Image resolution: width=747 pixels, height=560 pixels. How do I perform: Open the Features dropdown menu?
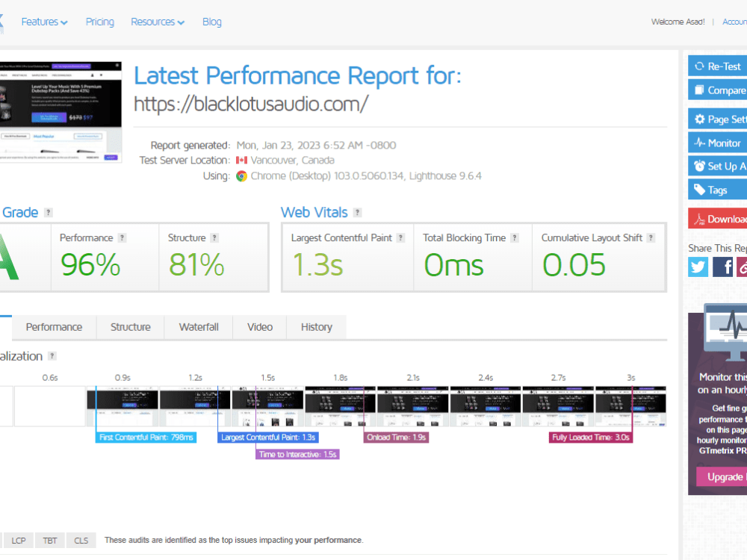[x=44, y=22]
